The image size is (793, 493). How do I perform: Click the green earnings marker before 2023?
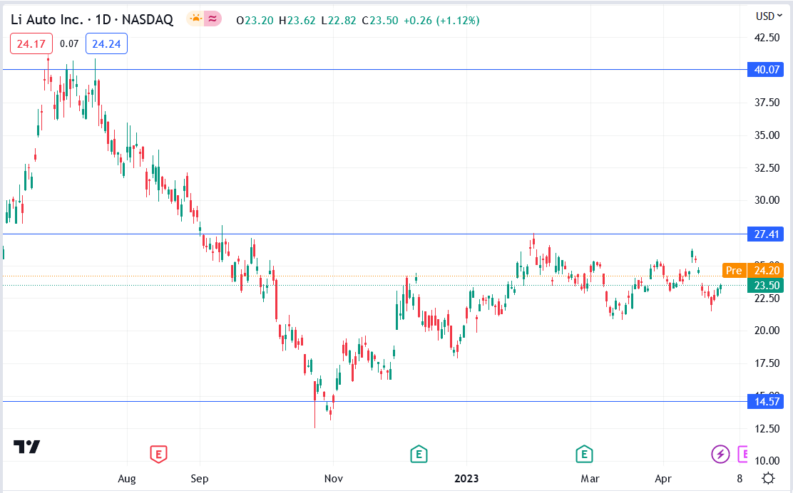418,454
